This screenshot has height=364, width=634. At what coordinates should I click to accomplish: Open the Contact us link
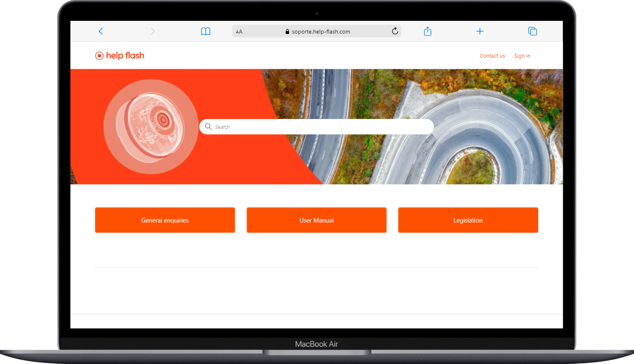pos(492,56)
